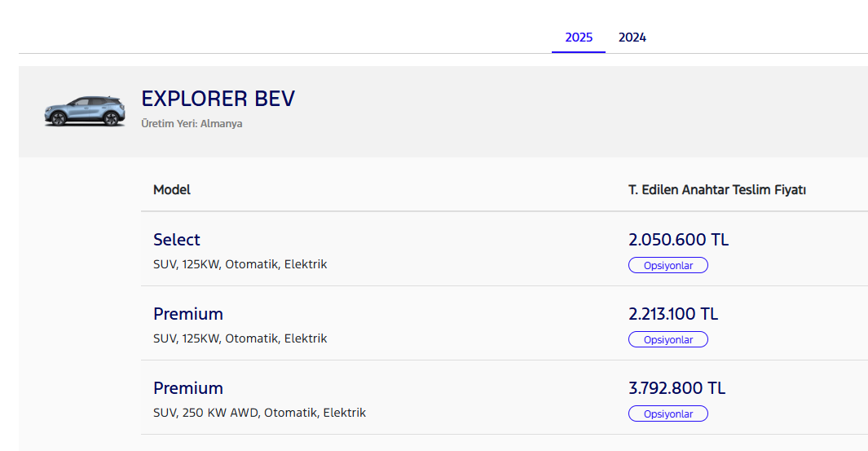868x451 pixels.
Task: Click the Premium 125KW specification line
Action: (240, 338)
